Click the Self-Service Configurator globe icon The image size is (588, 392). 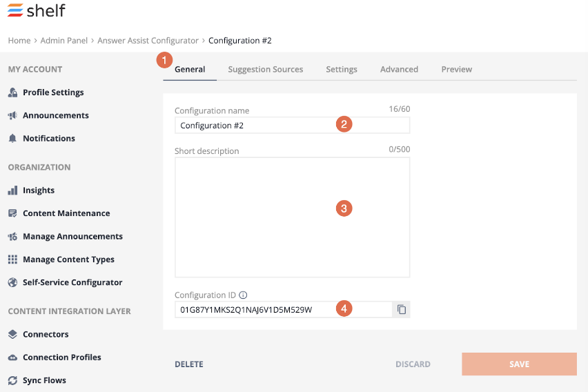point(12,282)
